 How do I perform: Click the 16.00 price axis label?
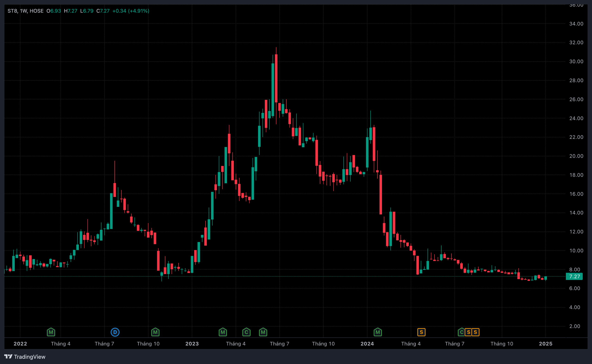click(576, 194)
